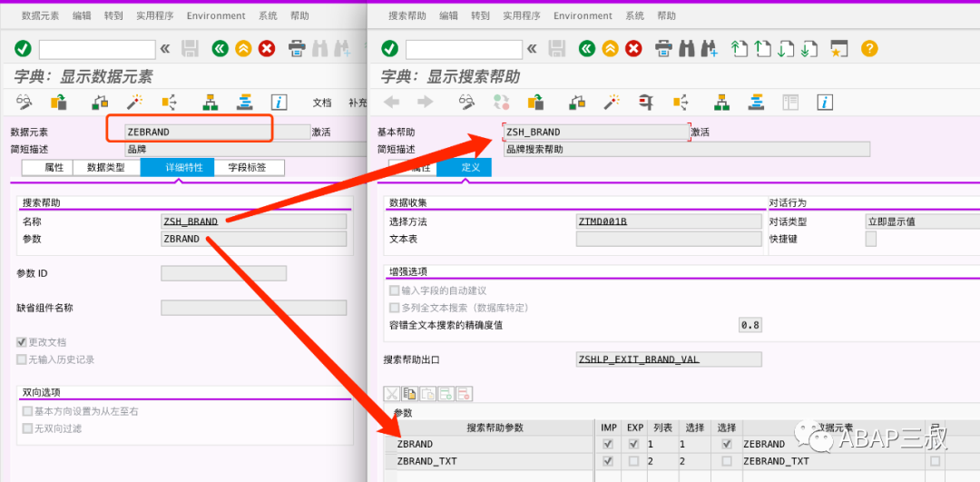Click Find Next binoculars-plus icon in search help window
Image resolution: width=980 pixels, height=482 pixels.
coord(710,49)
